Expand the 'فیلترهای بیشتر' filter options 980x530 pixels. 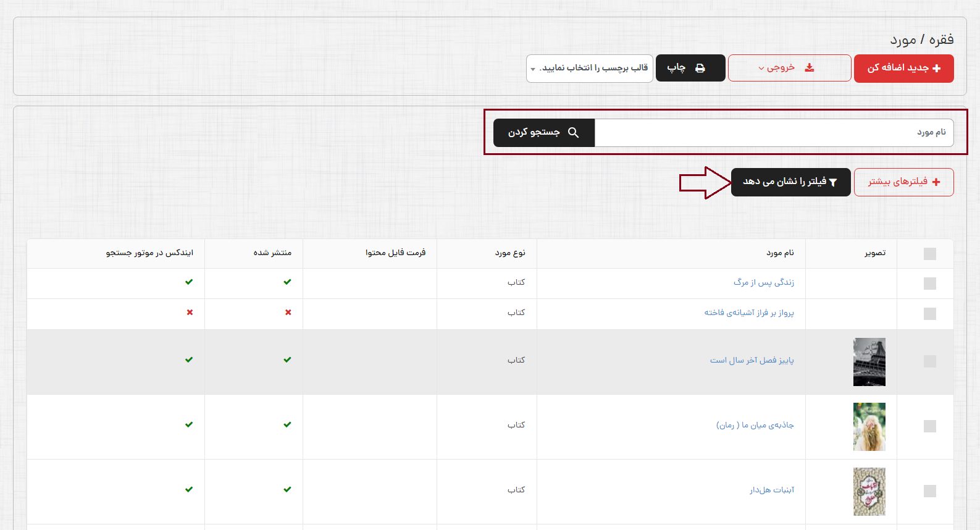click(903, 182)
